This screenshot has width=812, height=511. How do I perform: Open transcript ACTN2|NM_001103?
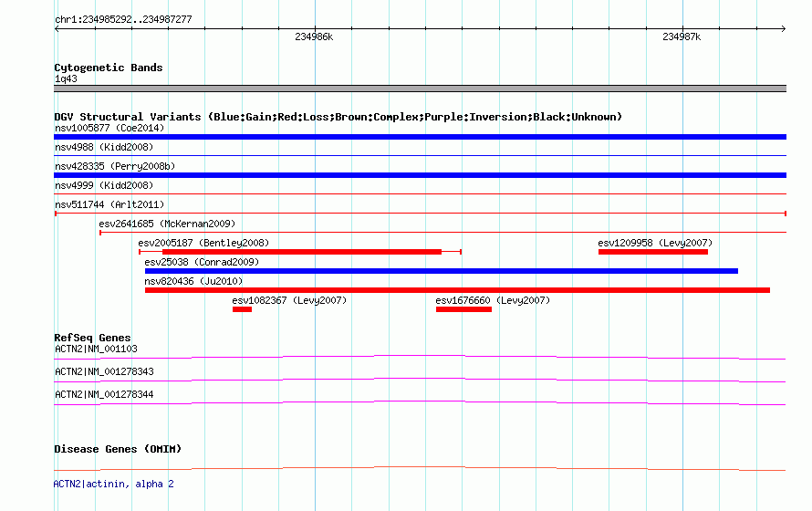[x=96, y=349]
